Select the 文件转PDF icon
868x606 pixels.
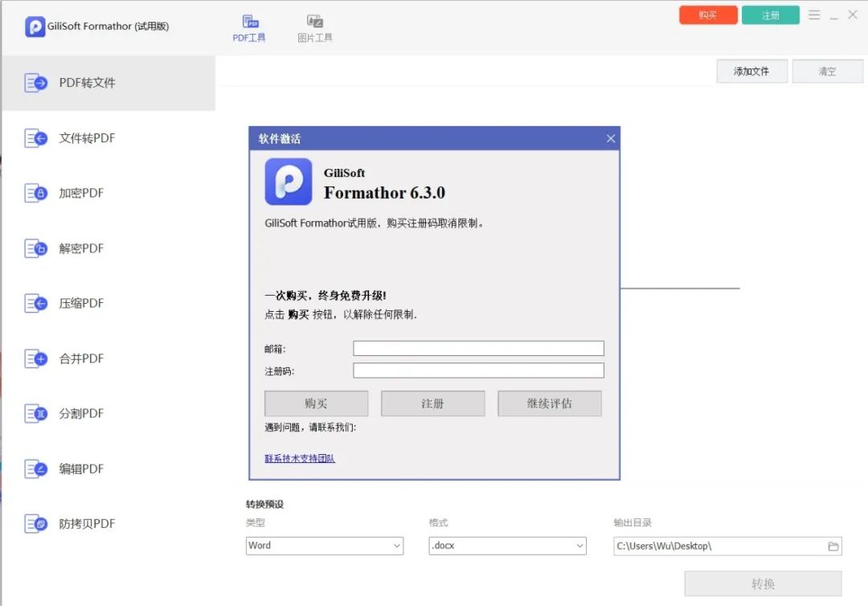pyautogui.click(x=36, y=137)
